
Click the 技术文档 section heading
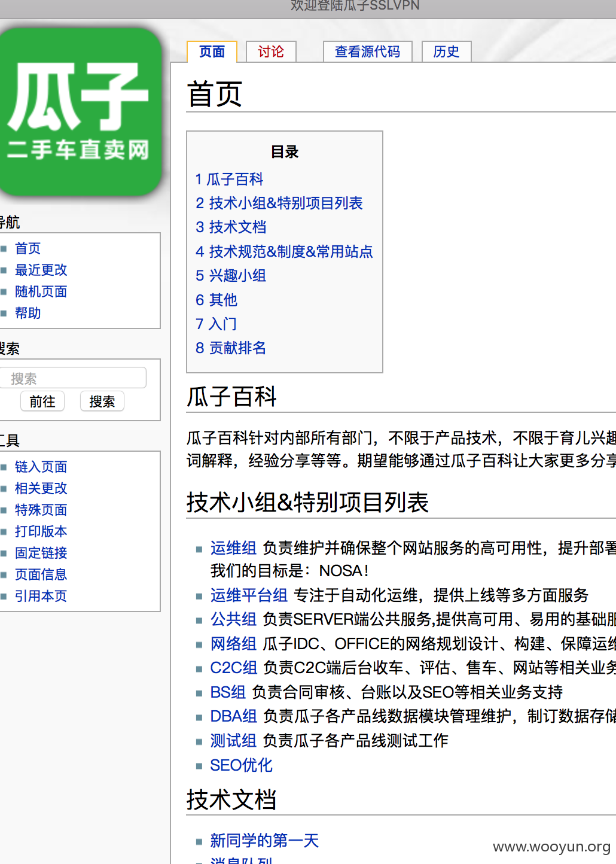pos(232,799)
